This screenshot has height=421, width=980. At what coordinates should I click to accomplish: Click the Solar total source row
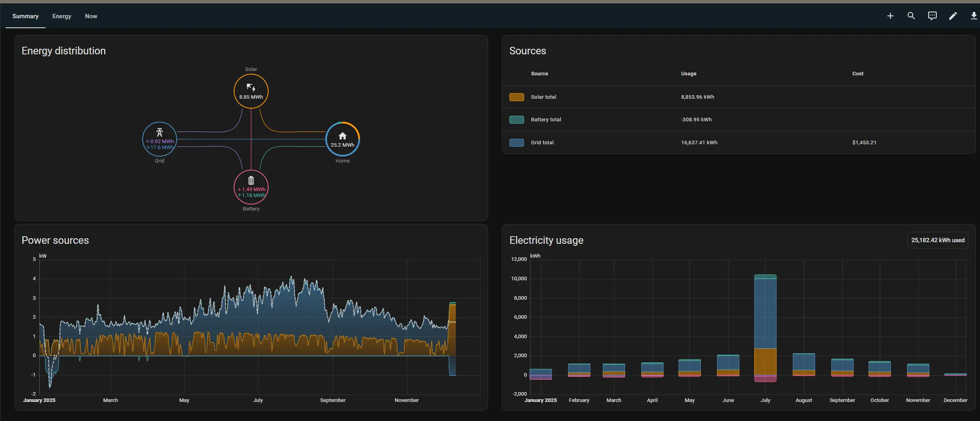[543, 97]
